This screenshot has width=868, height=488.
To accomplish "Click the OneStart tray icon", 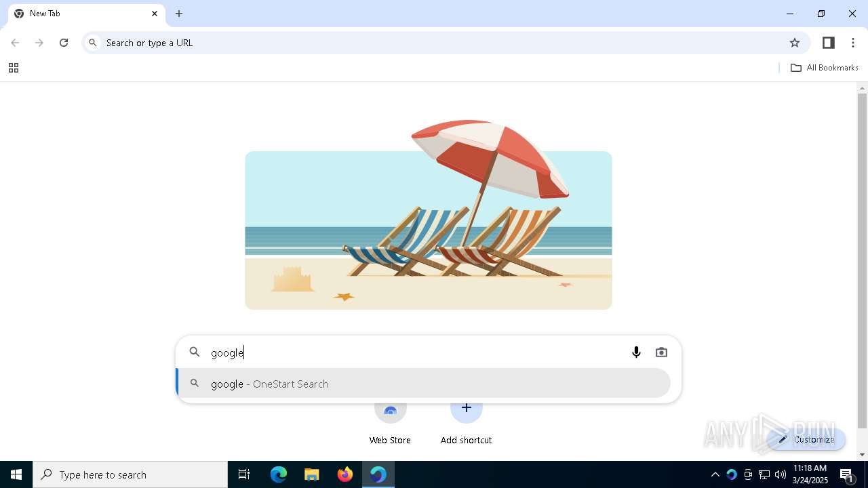I will [x=732, y=474].
